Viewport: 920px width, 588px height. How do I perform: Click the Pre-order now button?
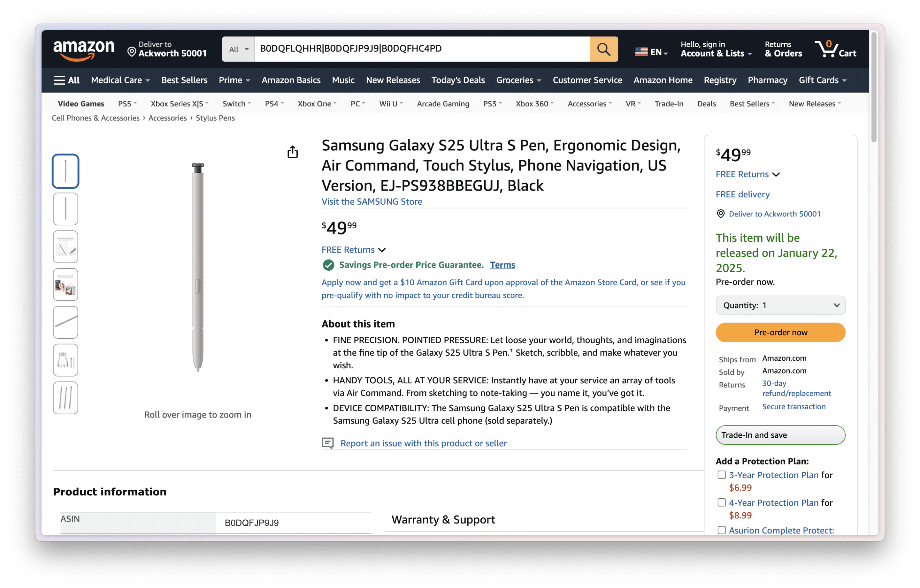tap(780, 332)
